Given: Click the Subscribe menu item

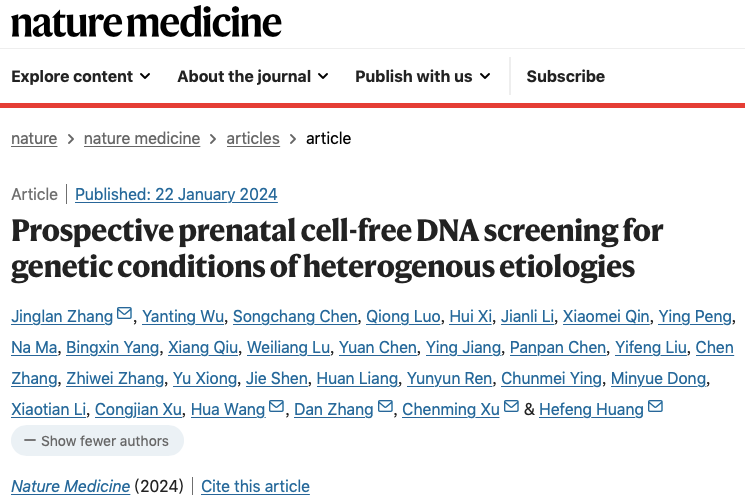Looking at the screenshot, I should (565, 76).
